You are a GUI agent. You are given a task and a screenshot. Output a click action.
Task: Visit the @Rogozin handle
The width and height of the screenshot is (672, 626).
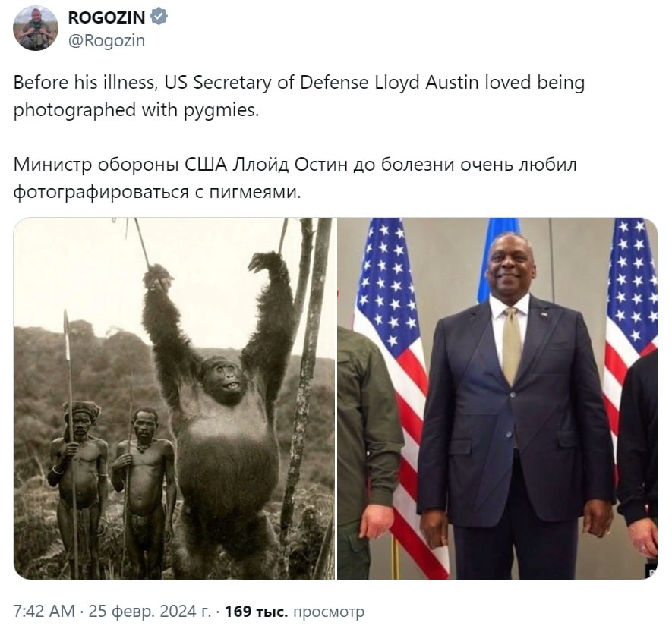[x=106, y=41]
